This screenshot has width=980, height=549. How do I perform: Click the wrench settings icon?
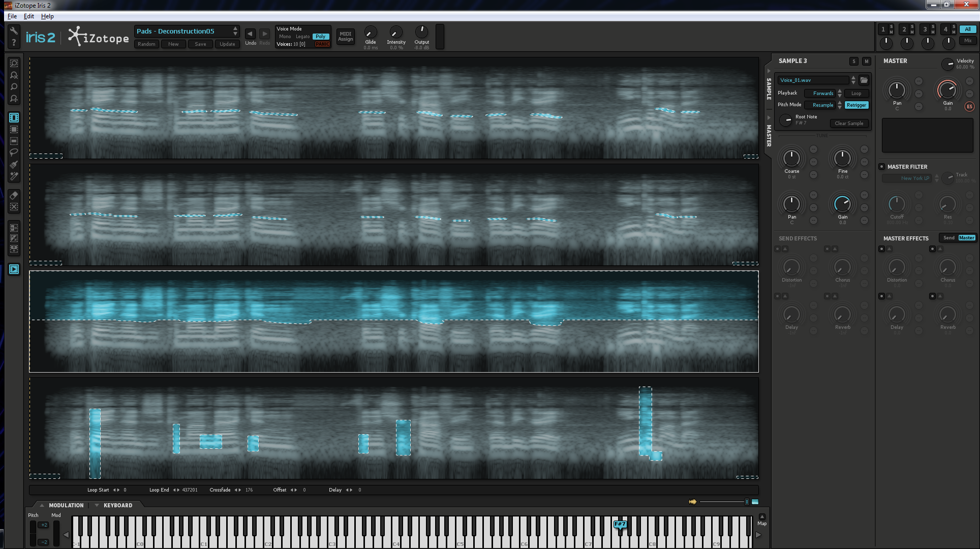pos(14,31)
